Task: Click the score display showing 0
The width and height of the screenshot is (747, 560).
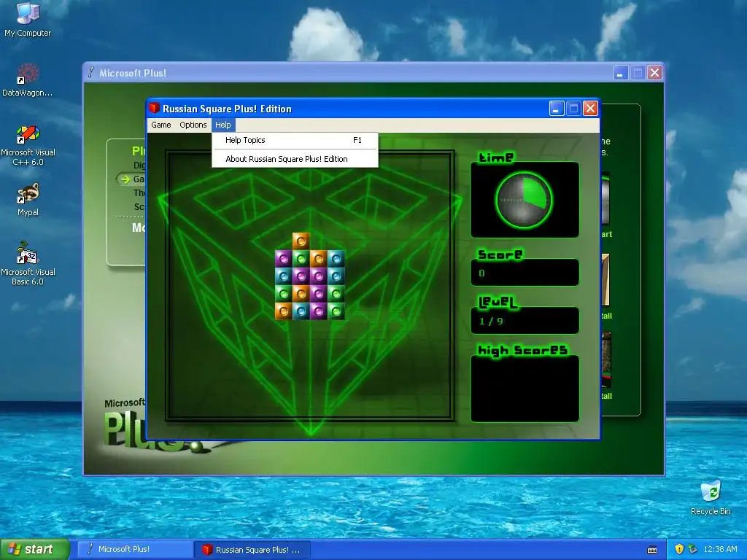Action: (x=525, y=273)
